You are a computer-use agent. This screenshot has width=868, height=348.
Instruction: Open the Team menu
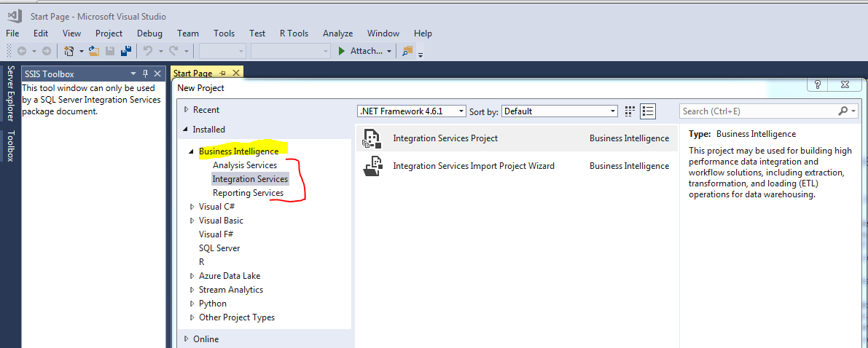click(187, 33)
